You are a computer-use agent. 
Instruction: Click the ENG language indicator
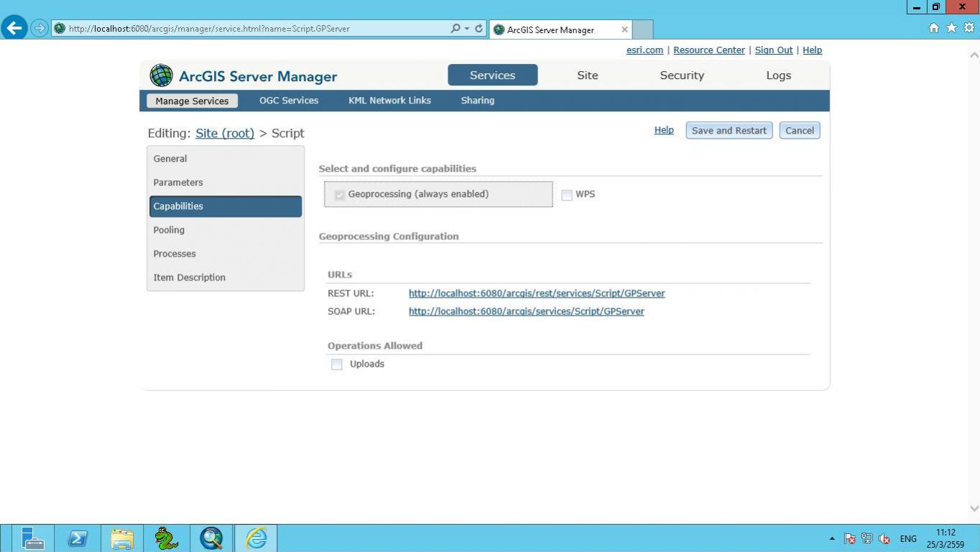click(x=908, y=539)
